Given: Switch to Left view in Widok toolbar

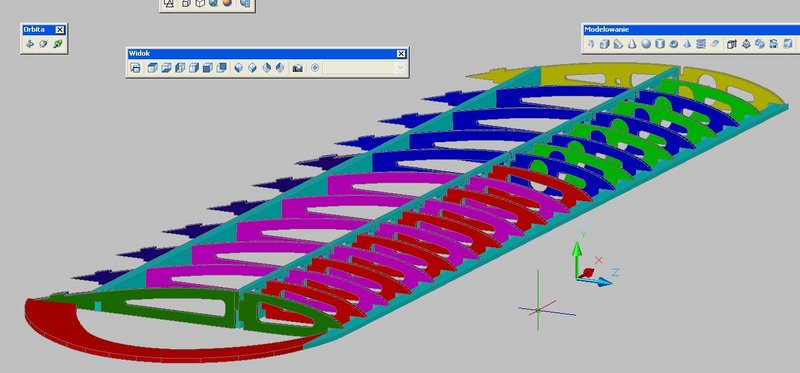Looking at the screenshot, I should point(180,68).
